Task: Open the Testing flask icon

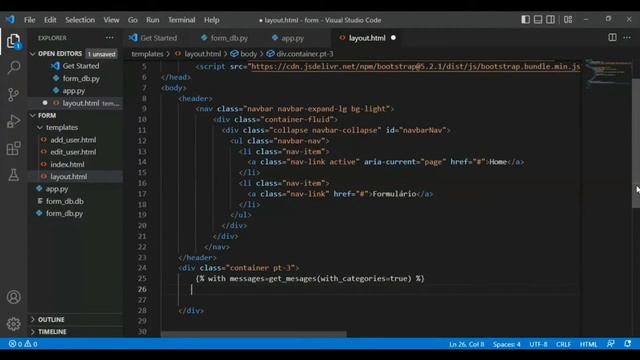Action: point(13,175)
